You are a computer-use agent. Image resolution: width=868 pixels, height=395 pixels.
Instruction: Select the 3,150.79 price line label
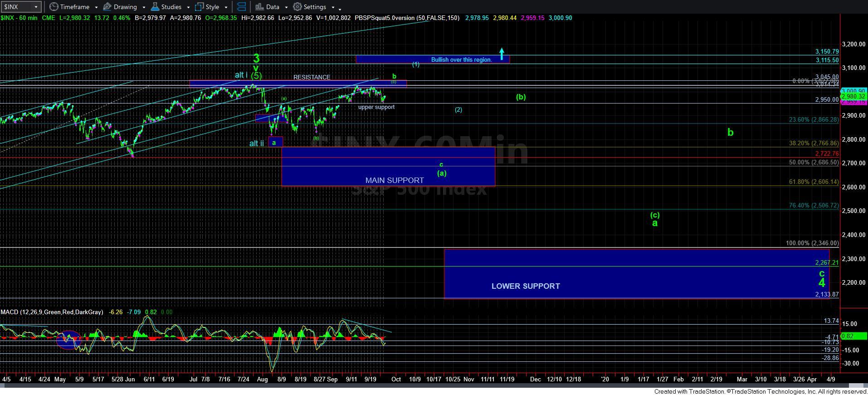(827, 52)
